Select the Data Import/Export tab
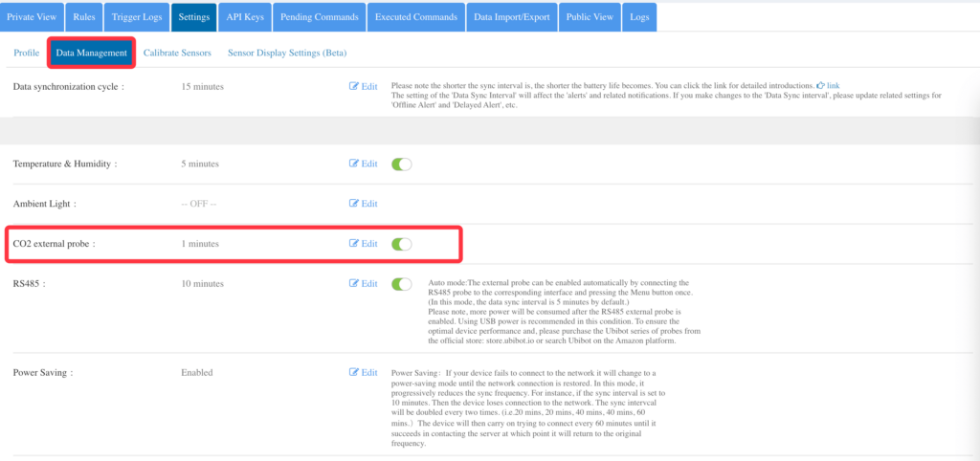This screenshot has width=980, height=461. pyautogui.click(x=511, y=17)
